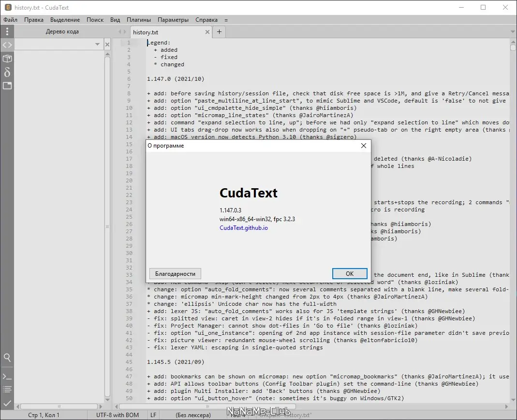This screenshot has width=517, height=420.
Task: Click the editor vertical scrollbar thumb
Action: coord(513,47)
